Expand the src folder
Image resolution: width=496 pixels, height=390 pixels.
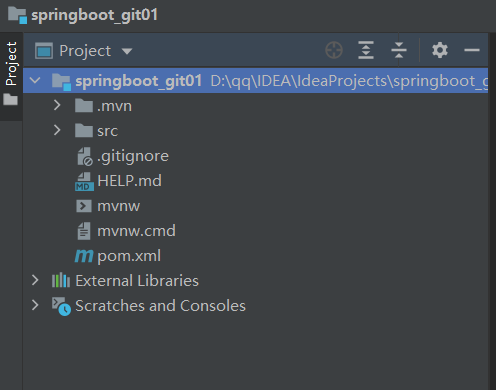[57, 130]
